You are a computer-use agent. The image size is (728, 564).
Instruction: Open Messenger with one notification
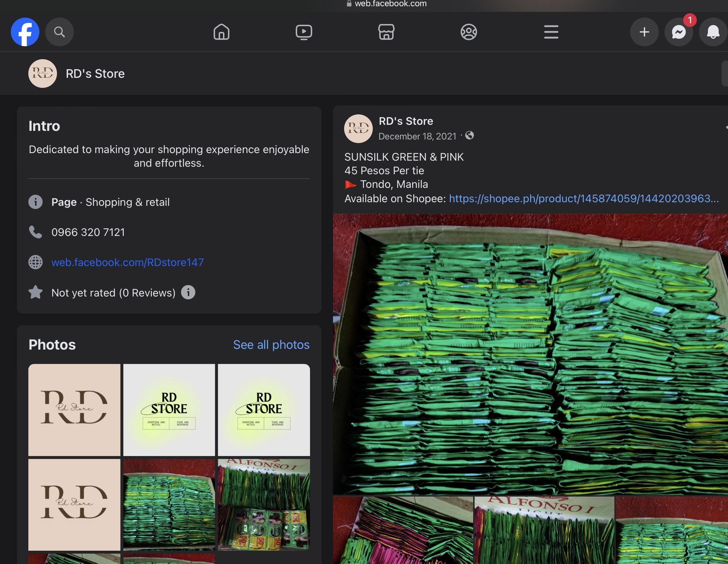679,32
